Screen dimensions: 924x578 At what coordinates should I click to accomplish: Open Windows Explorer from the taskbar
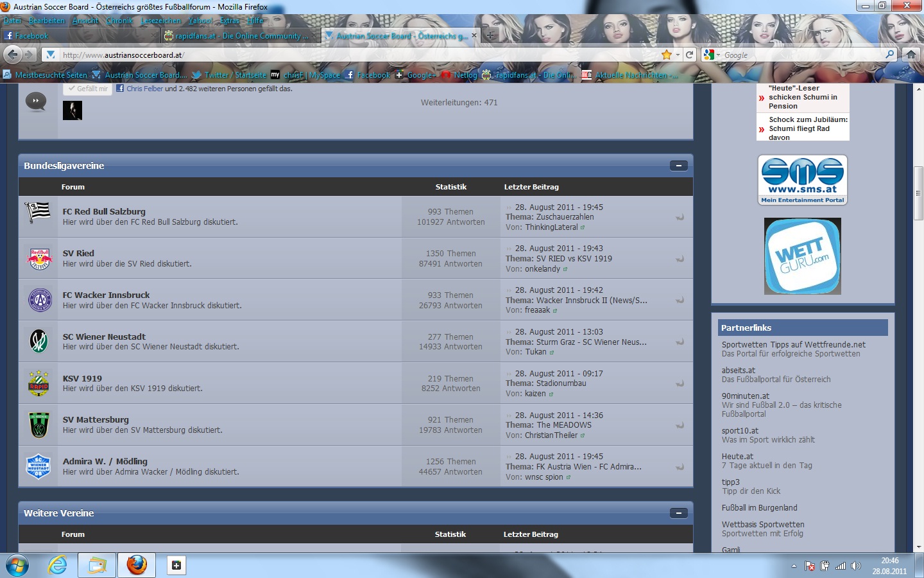[97, 565]
